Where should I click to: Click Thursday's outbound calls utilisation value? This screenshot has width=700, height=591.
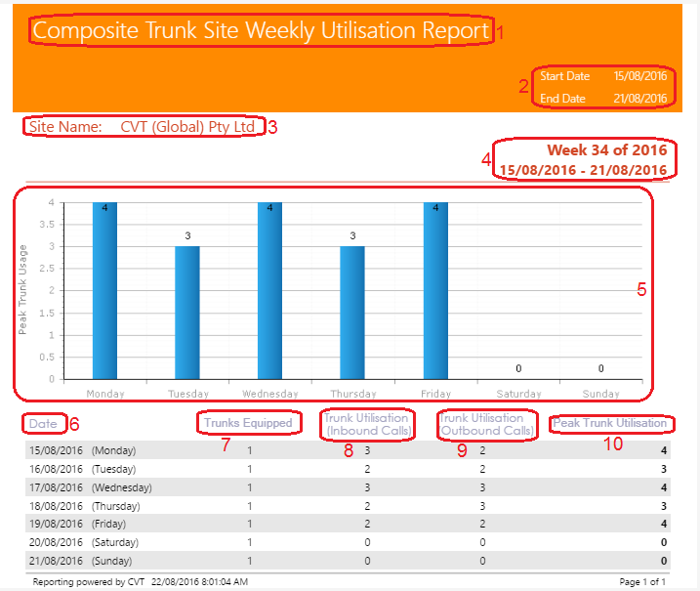[482, 506]
